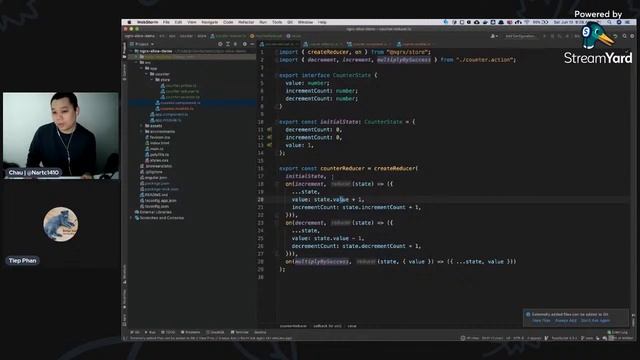
Task: Collapse the ngrx-slice-demo root folder
Action: click(x=131, y=51)
